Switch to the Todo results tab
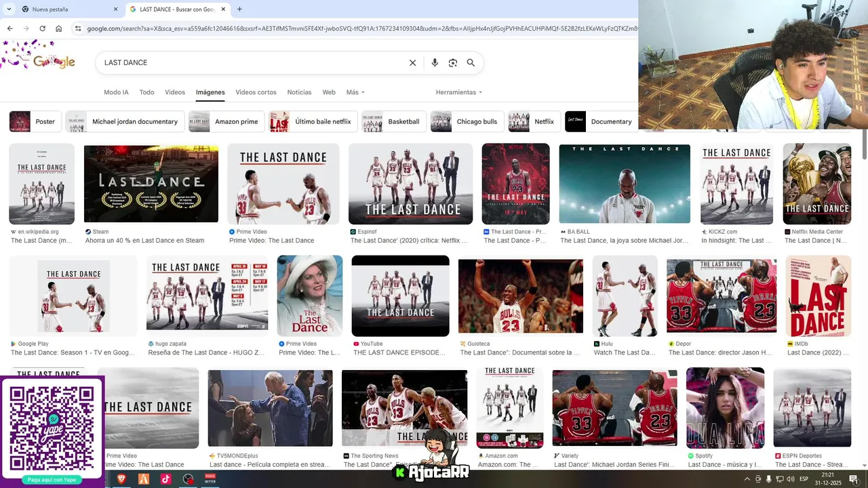This screenshot has height=488, width=868. tap(146, 92)
